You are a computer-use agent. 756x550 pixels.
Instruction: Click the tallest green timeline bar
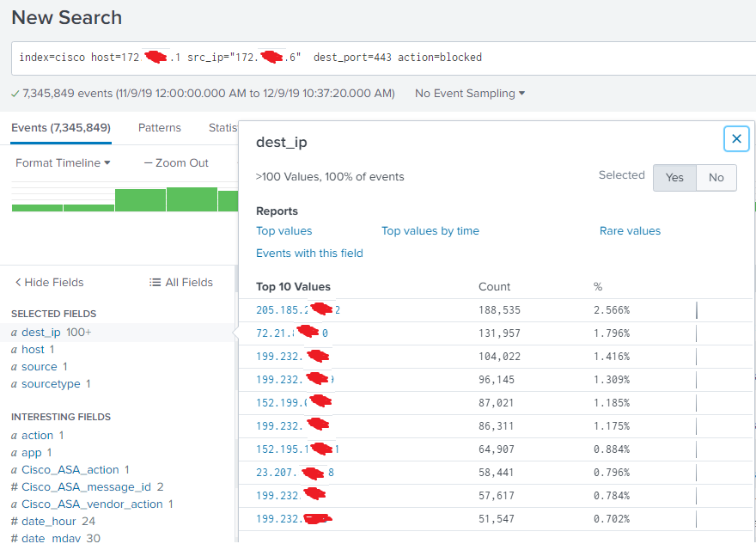[192, 199]
